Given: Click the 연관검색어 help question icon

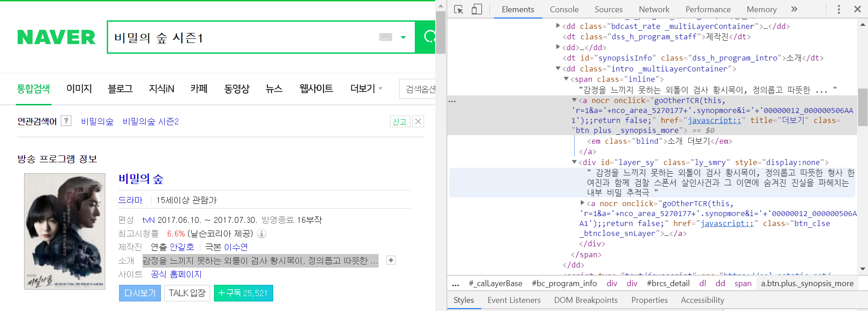Looking at the screenshot, I should coord(66,121).
